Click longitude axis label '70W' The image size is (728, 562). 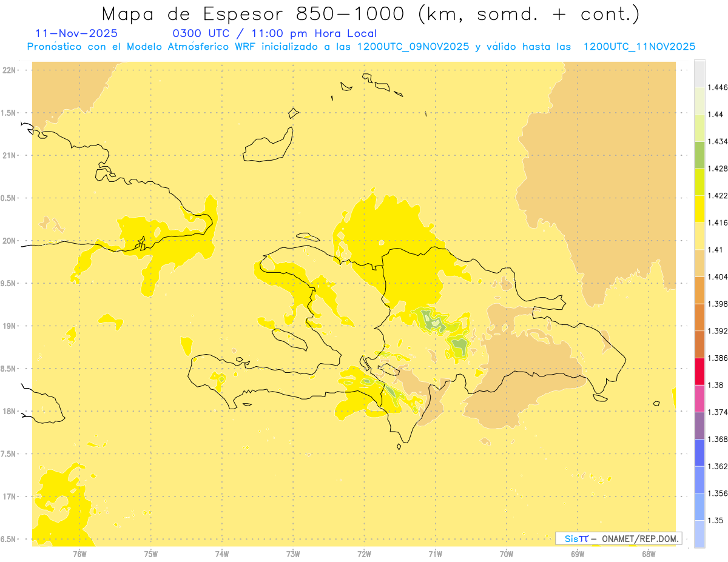pyautogui.click(x=507, y=554)
